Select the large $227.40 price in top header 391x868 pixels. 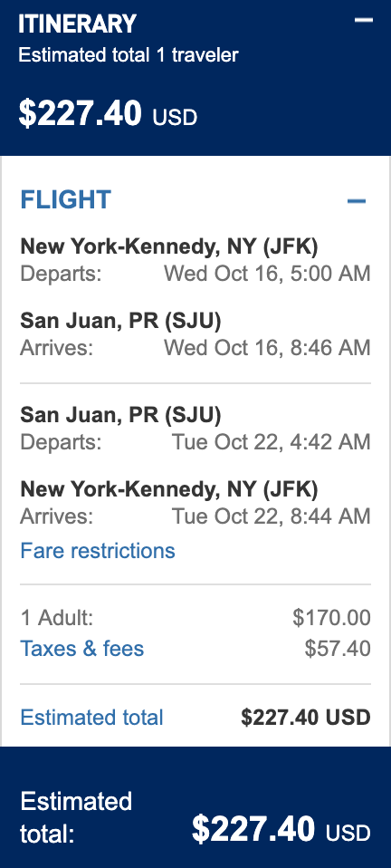click(x=81, y=113)
